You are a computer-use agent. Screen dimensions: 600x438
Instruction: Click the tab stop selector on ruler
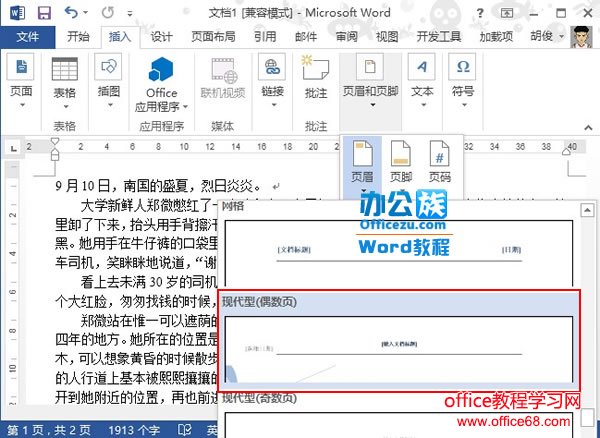13,148
